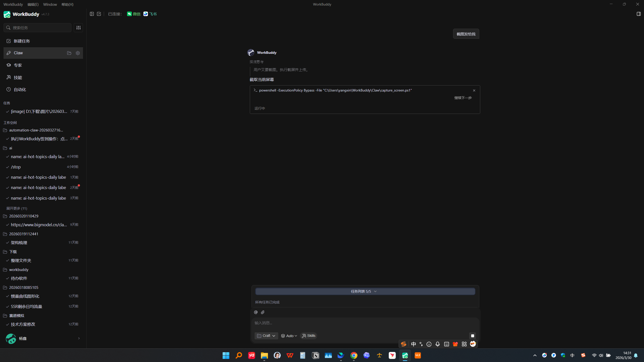Expand 展开更多 (11) tasks
The image size is (644, 362).
click(x=17, y=208)
